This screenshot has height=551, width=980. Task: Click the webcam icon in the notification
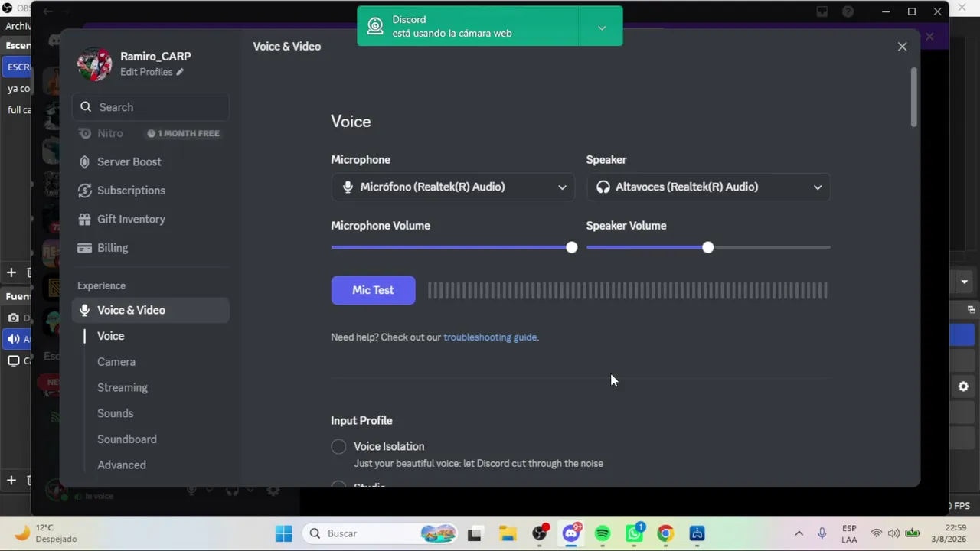[x=375, y=27]
